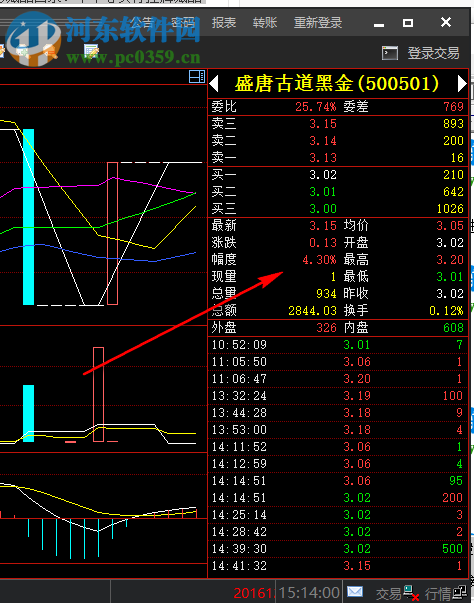Select the 14:39:30 trade row

338,548
